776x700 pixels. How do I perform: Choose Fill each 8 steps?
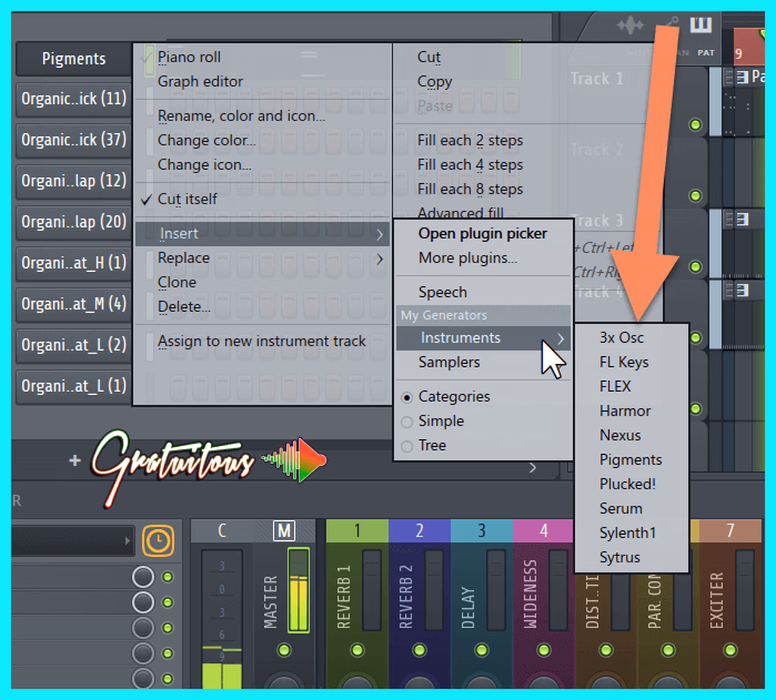click(470, 189)
